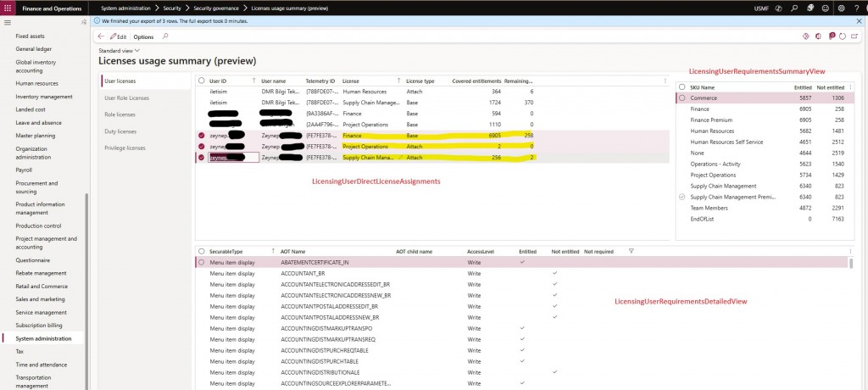Click the action pane search magnifier
The width and height of the screenshot is (868, 390).
(165, 36)
